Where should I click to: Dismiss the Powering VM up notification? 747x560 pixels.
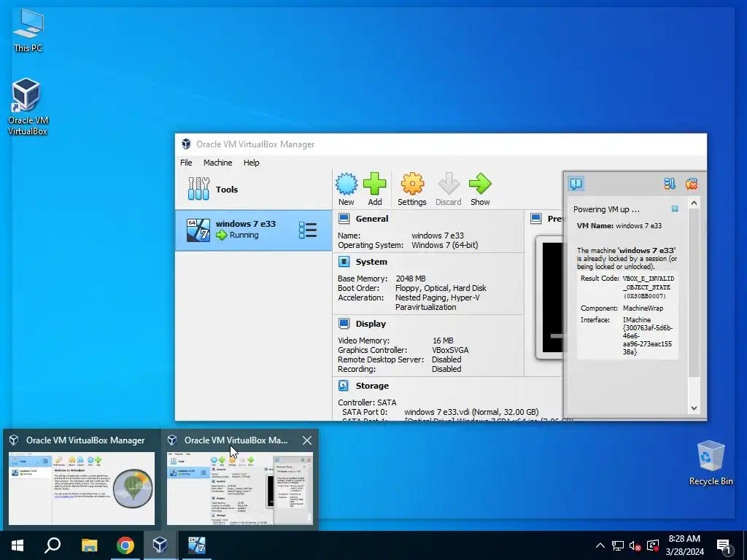(x=675, y=209)
